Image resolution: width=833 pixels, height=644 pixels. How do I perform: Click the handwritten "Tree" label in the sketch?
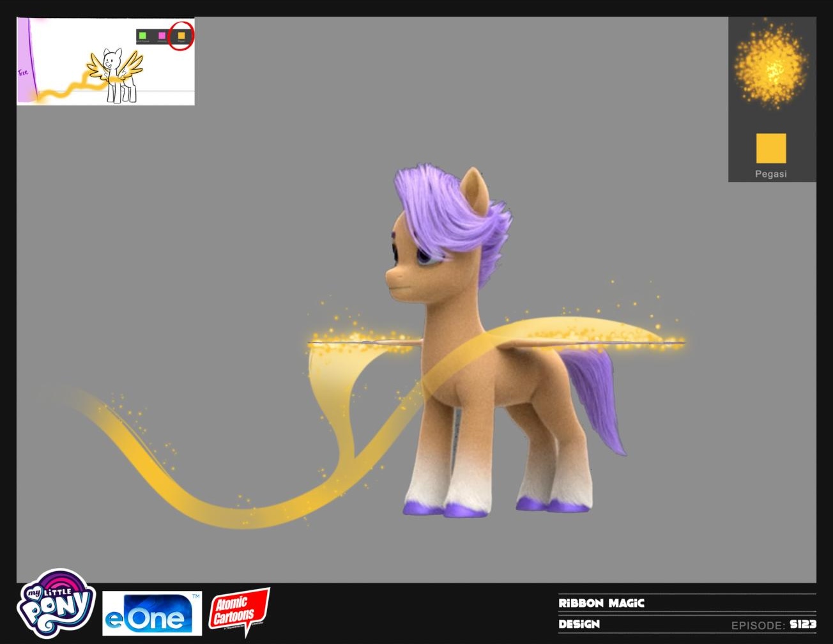click(23, 73)
